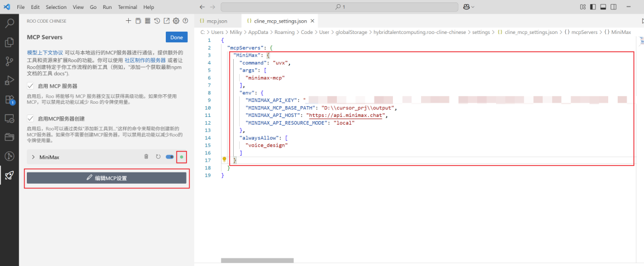Select the Roo Code rocket icon
The height and width of the screenshot is (266, 644).
pos(9,176)
